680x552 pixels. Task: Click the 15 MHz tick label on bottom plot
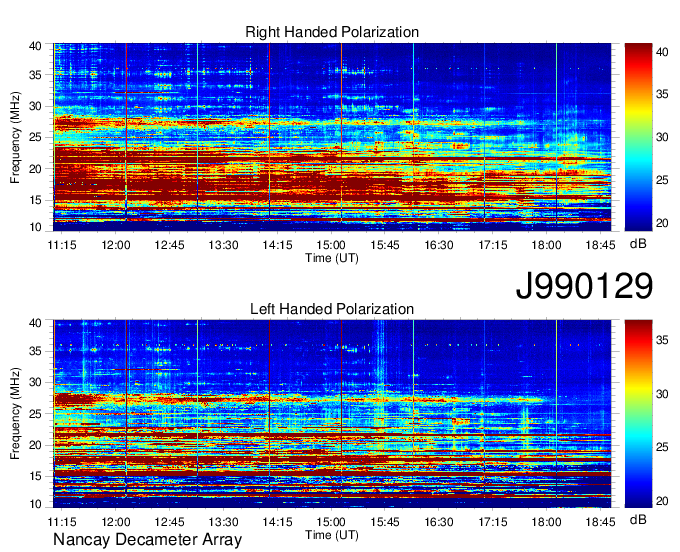click(35, 476)
